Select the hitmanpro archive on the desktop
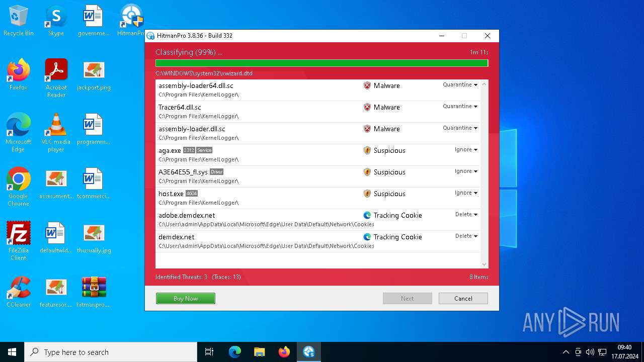The image size is (644, 362). (x=94, y=292)
